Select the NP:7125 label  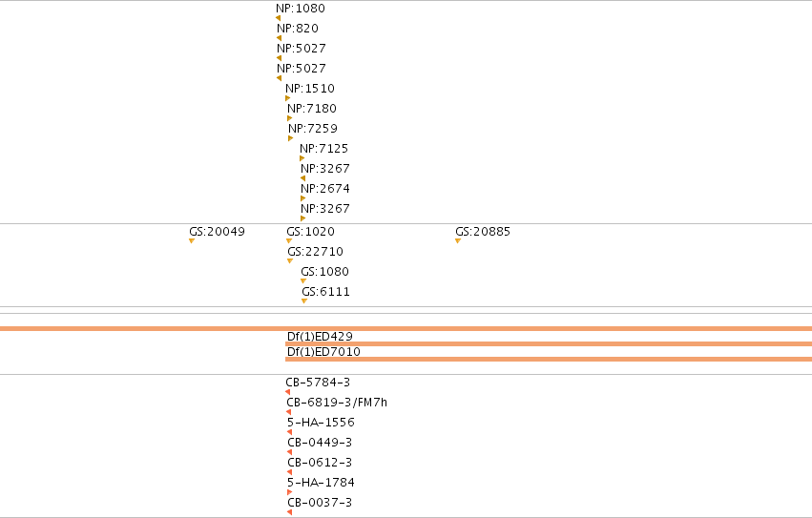tap(324, 149)
